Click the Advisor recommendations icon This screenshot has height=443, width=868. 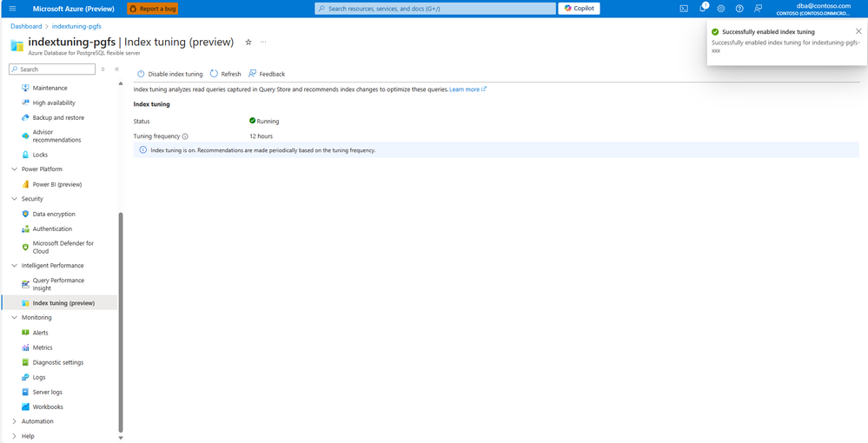(25, 136)
